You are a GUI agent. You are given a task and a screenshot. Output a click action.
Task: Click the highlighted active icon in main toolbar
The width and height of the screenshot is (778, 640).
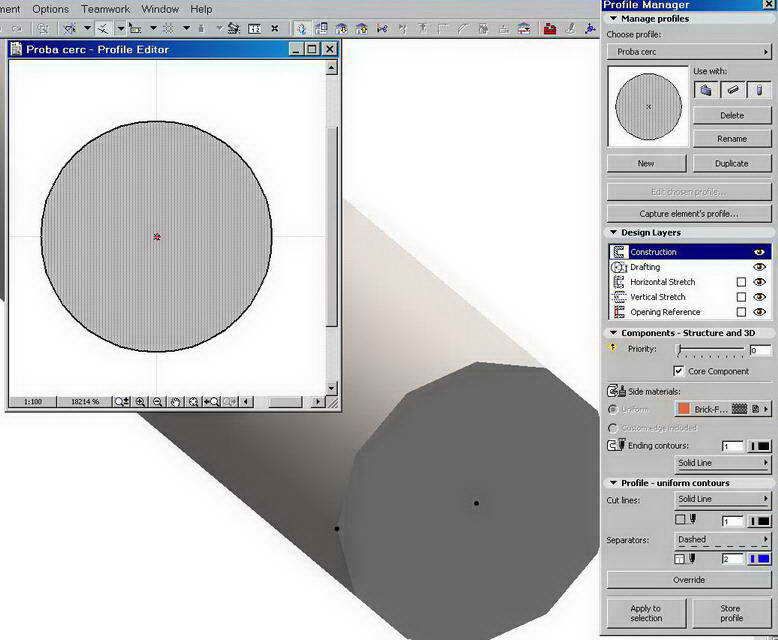pyautogui.click(x=301, y=28)
